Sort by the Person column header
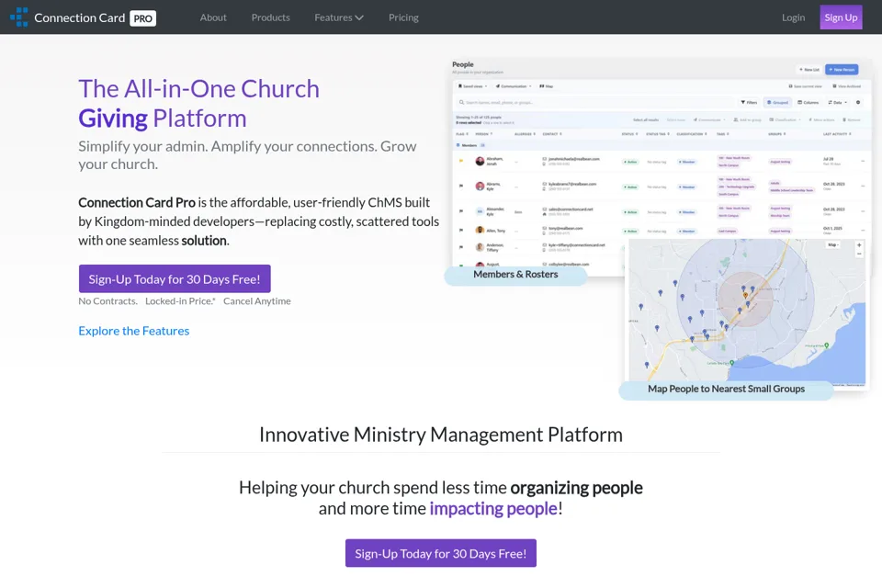The height and width of the screenshot is (588, 882). [484, 134]
